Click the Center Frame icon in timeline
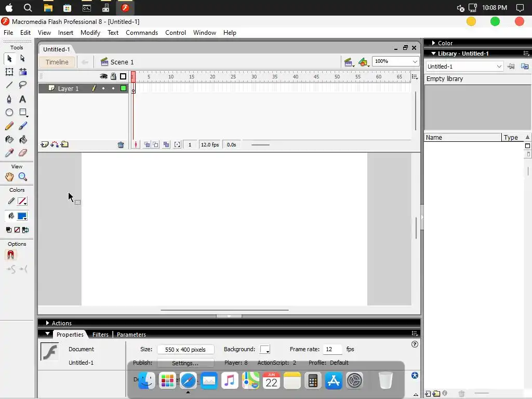The width and height of the screenshot is (532, 399). tap(136, 145)
